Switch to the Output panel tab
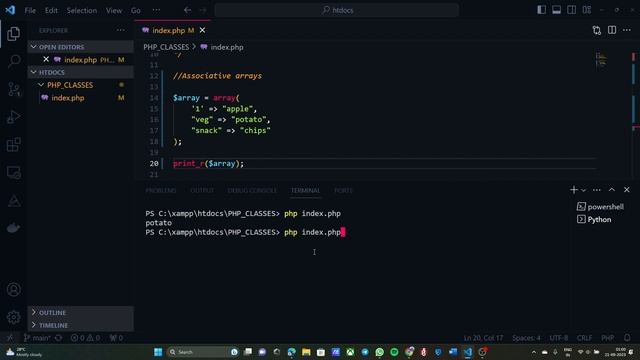This screenshot has width=640, height=360. click(202, 191)
